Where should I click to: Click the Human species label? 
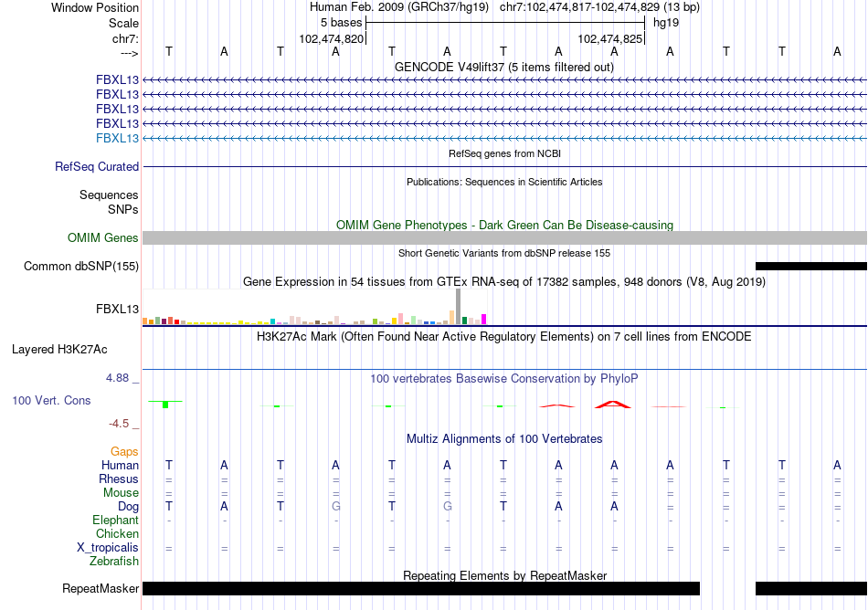click(x=120, y=465)
